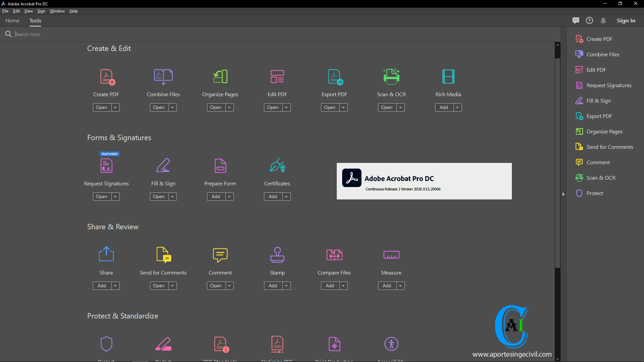
Task: Open the Organize Pages tool
Action: click(x=215, y=107)
